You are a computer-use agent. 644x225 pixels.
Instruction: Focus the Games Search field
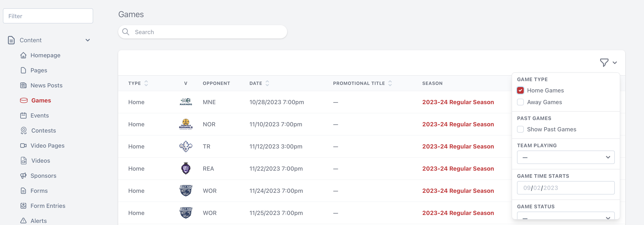203,32
